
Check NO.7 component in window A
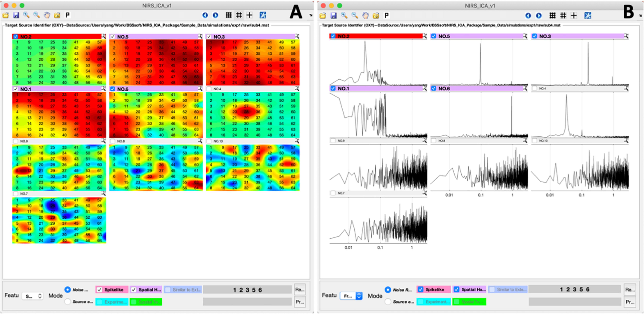[x=16, y=194]
